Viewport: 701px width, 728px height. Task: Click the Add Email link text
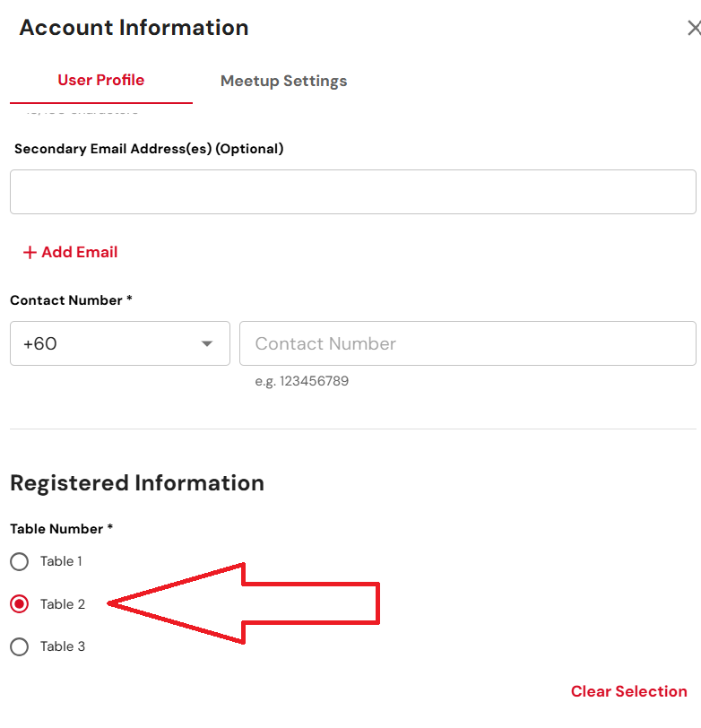pos(80,253)
